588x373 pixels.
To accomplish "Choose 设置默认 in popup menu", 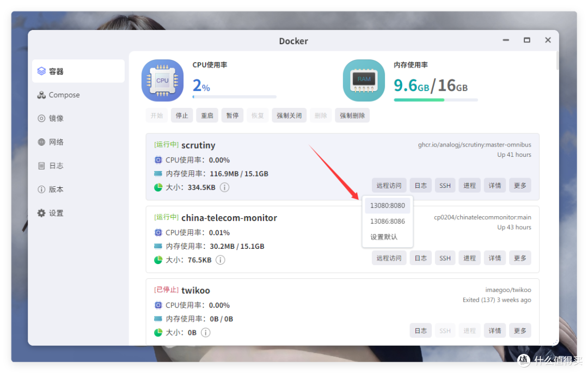I will click(x=388, y=237).
